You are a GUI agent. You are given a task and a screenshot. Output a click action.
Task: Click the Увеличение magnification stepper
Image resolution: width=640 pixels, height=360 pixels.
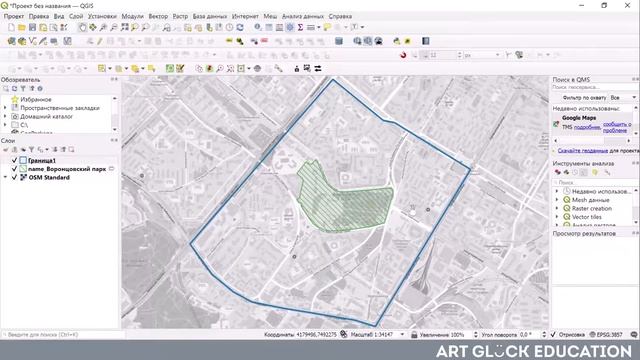475,334
